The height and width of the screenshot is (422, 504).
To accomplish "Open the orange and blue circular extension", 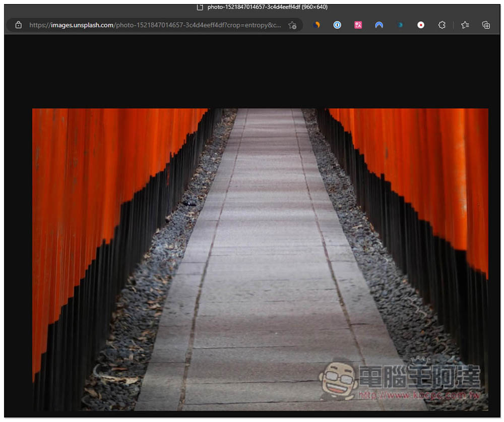I will tap(317, 25).
